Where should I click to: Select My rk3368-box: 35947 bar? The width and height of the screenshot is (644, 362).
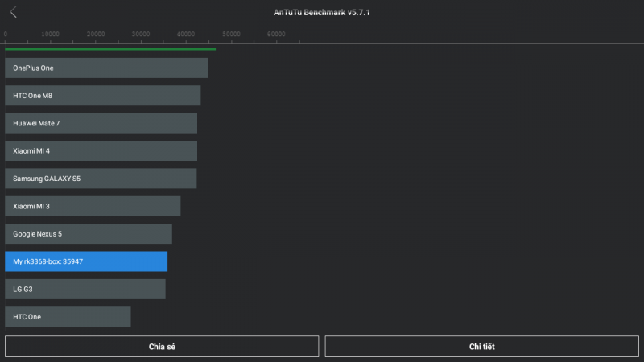(86, 261)
